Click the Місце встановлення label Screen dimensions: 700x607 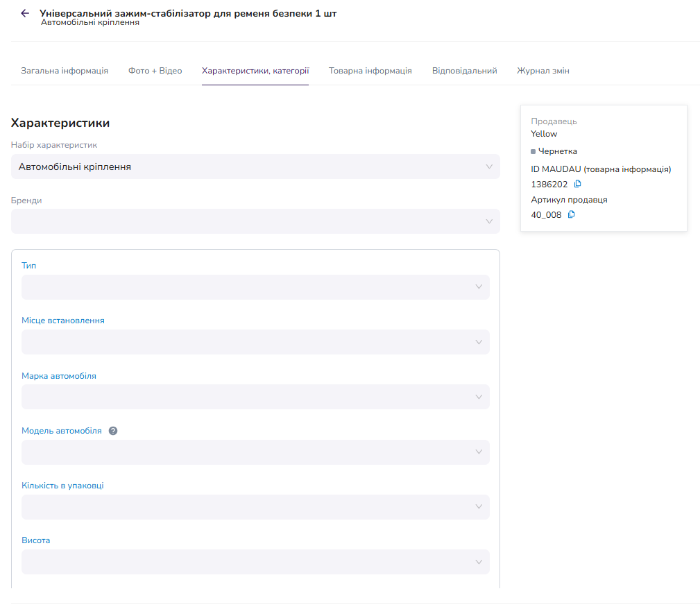(63, 320)
